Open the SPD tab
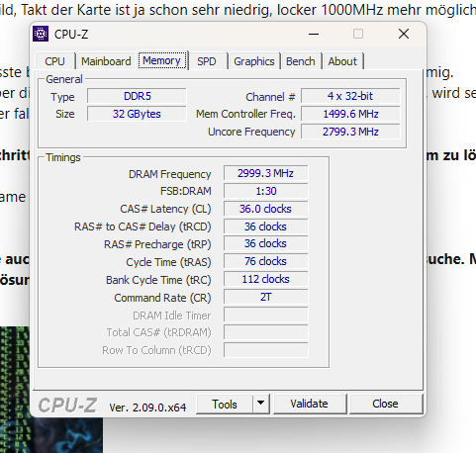Viewport: 476px width, 453px height. pos(207,61)
